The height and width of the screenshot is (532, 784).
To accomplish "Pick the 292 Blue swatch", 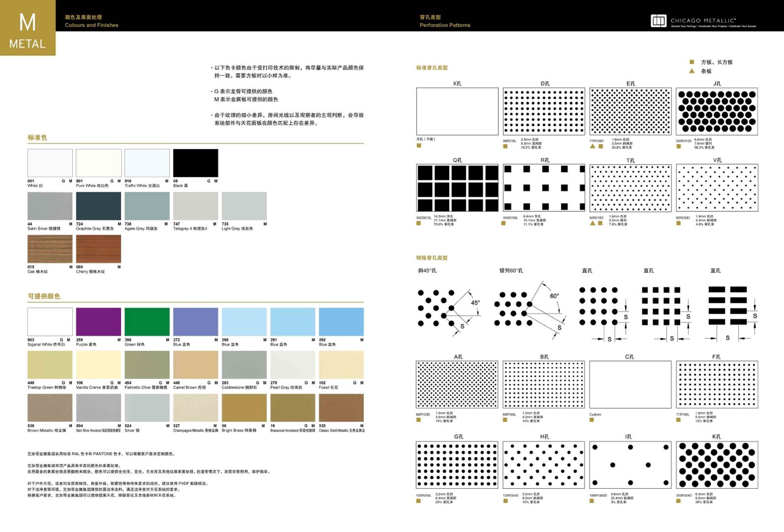I will point(341,322).
